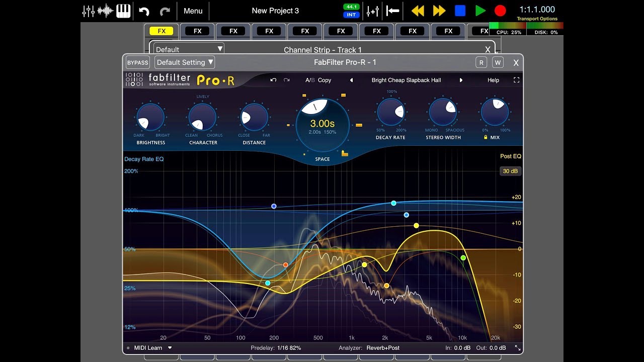Open the DAW Menu
Viewport: 644px width, 362px height.
pos(193,11)
